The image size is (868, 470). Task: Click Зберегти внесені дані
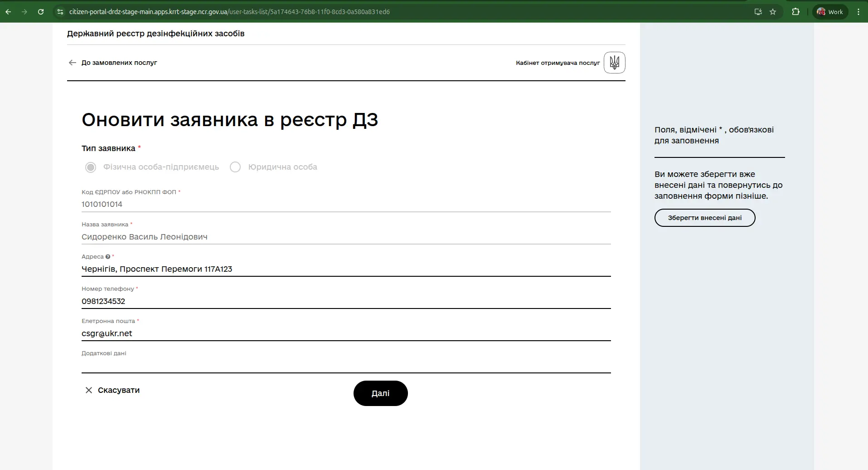[704, 218]
